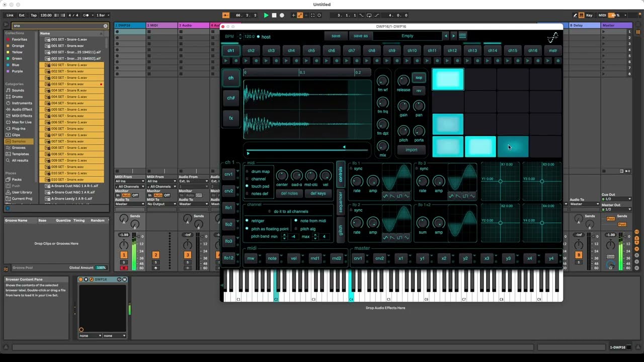Open Audio To dropdown on DWP16 track
This screenshot has width=644, height=362.
130,204
